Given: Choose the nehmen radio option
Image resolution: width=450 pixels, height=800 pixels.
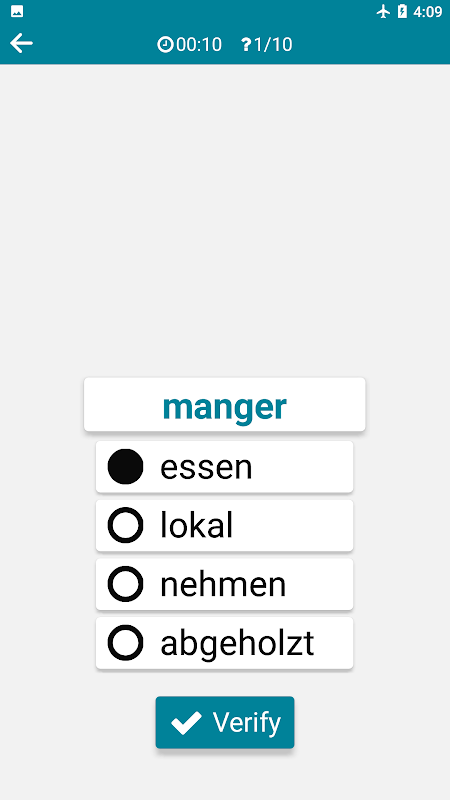Looking at the screenshot, I should coord(125,584).
